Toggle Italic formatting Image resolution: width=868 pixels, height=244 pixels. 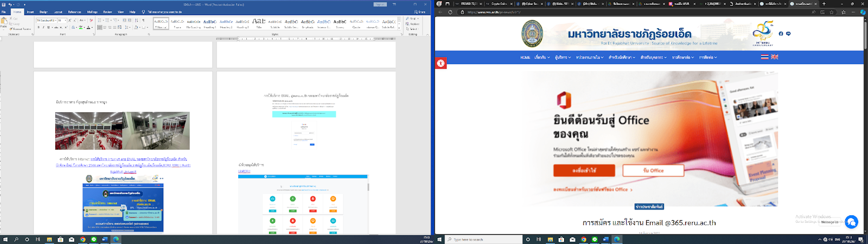click(43, 27)
